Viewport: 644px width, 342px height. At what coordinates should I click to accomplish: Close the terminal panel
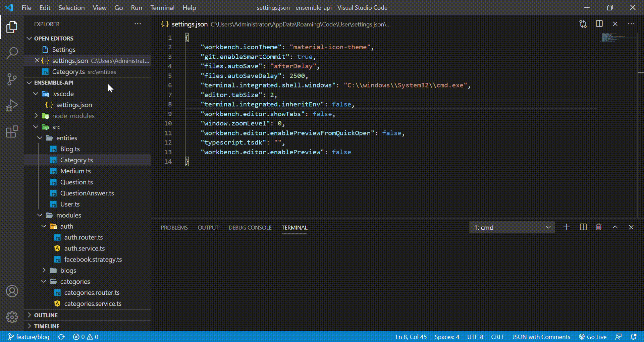(631, 227)
